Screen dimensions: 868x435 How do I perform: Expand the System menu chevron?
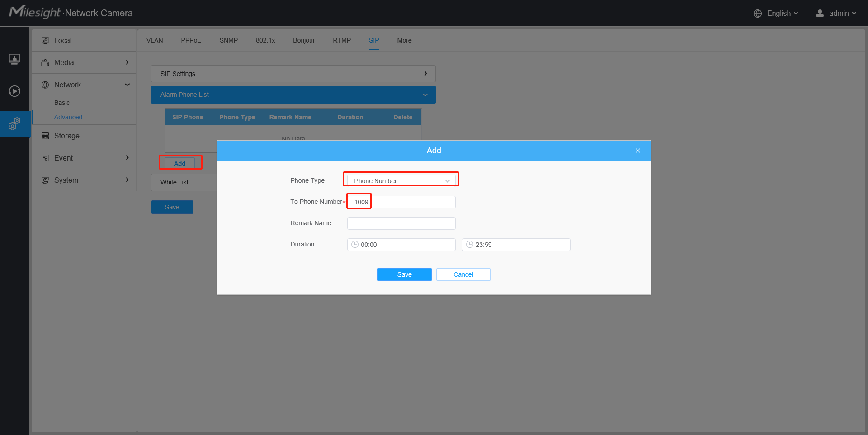(x=127, y=180)
